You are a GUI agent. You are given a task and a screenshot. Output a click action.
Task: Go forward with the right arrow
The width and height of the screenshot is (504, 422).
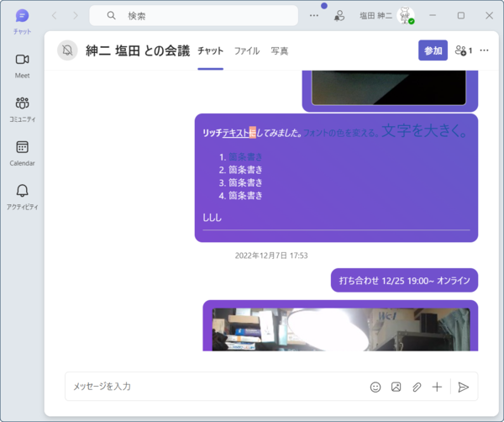(x=76, y=15)
